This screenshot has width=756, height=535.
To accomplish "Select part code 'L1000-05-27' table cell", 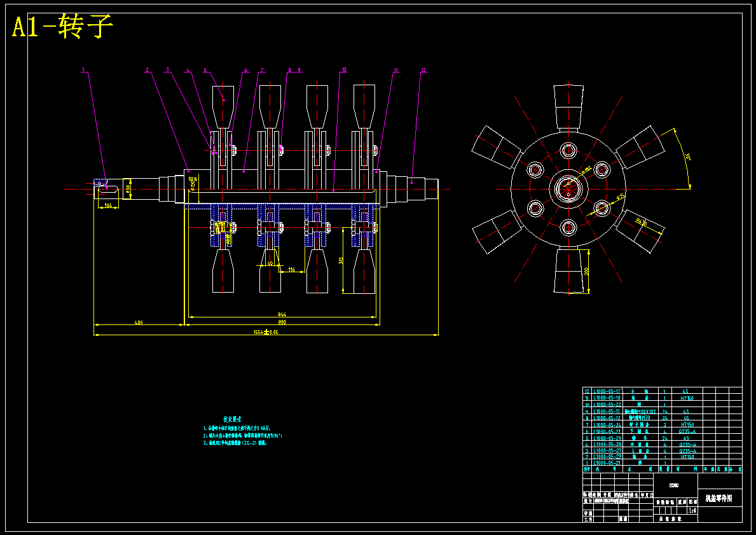I will tap(607, 451).
